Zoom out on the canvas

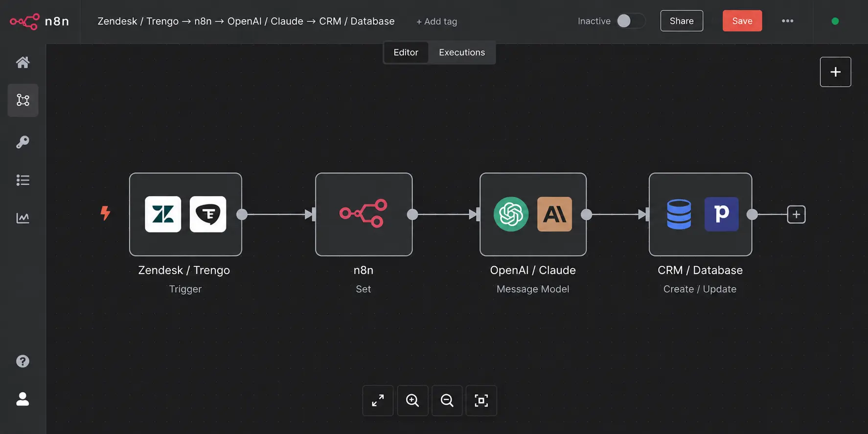coord(447,401)
